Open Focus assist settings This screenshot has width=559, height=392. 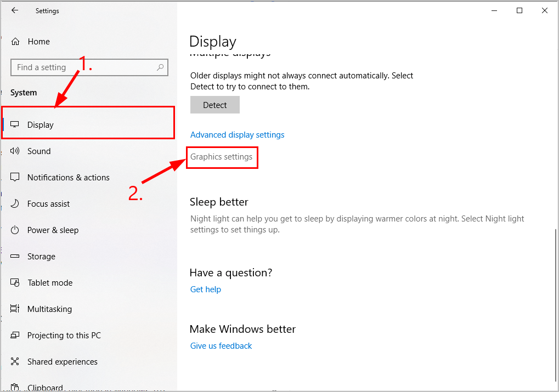pyautogui.click(x=48, y=203)
